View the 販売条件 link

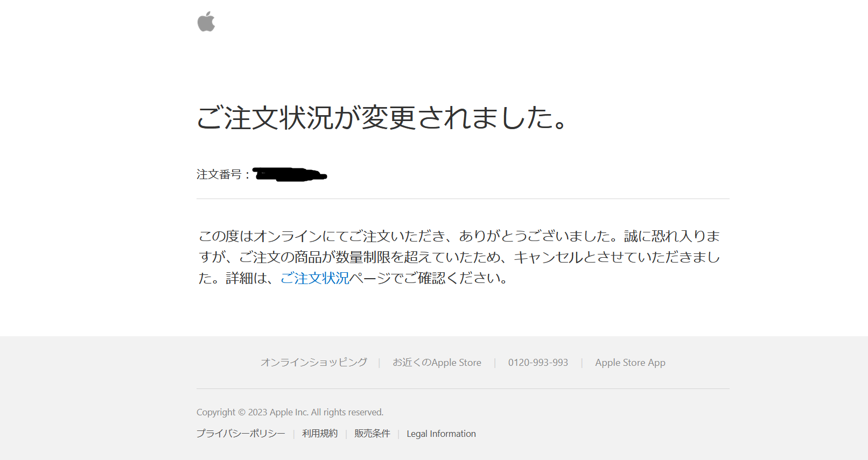tap(372, 434)
